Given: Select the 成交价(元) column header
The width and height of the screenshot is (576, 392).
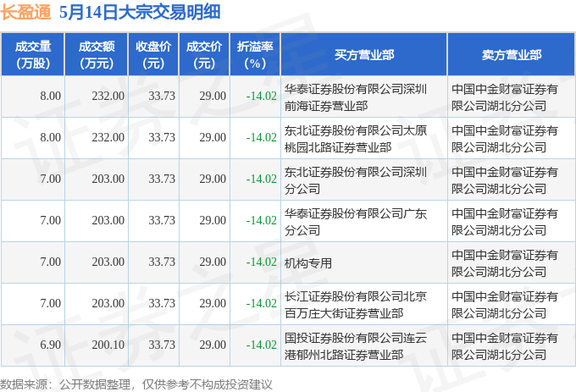Looking at the screenshot, I should [204, 55].
